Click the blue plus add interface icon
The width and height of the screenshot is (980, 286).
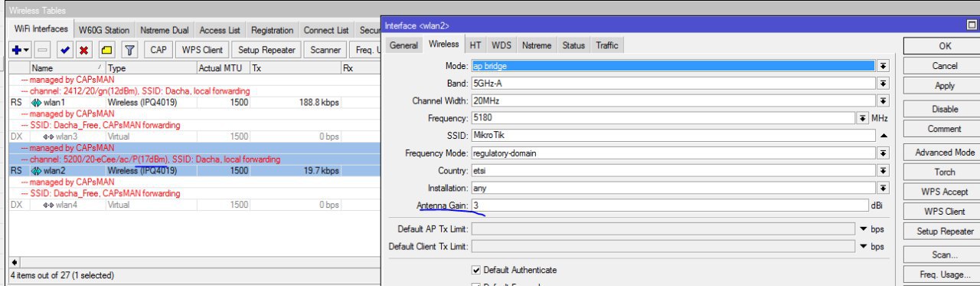17,50
